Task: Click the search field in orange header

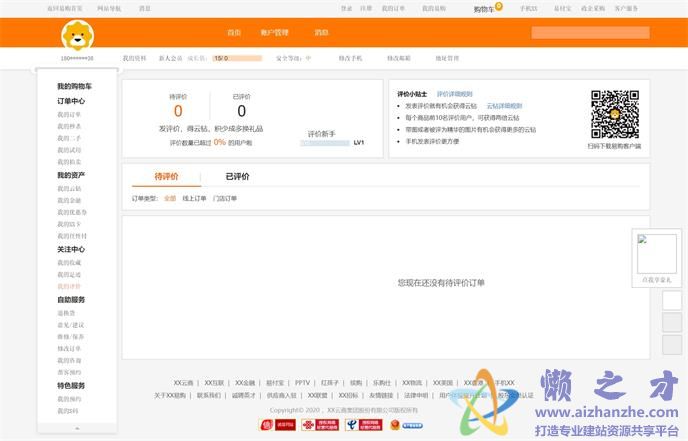Action: [591, 32]
